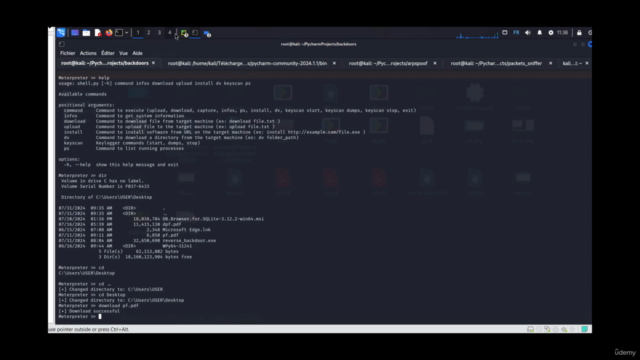Image resolution: width=640 pixels, height=360 pixels.
Task: Launch Firefox from the top panel
Action: pos(109,33)
